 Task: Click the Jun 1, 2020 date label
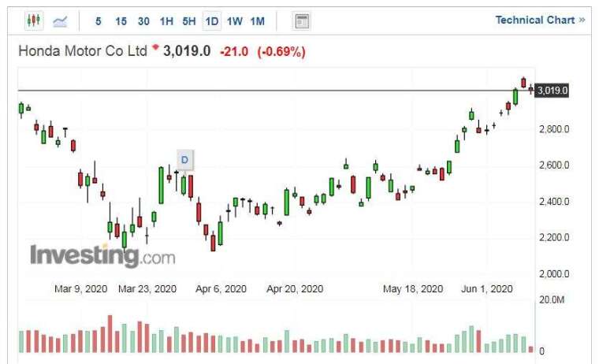pos(487,288)
